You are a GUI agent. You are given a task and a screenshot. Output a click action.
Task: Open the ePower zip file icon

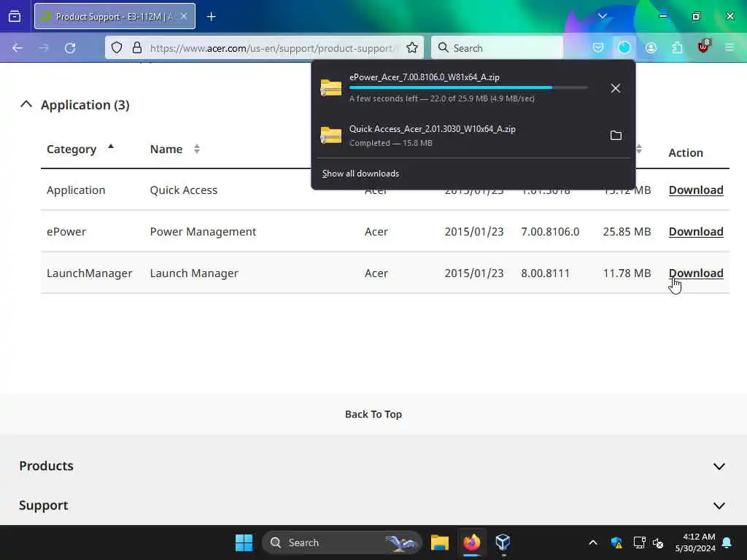click(331, 87)
